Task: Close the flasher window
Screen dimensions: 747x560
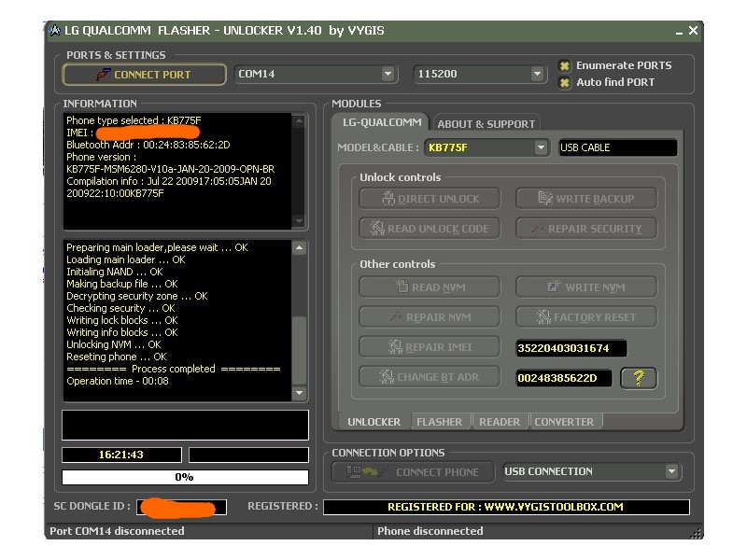Action: (693, 31)
